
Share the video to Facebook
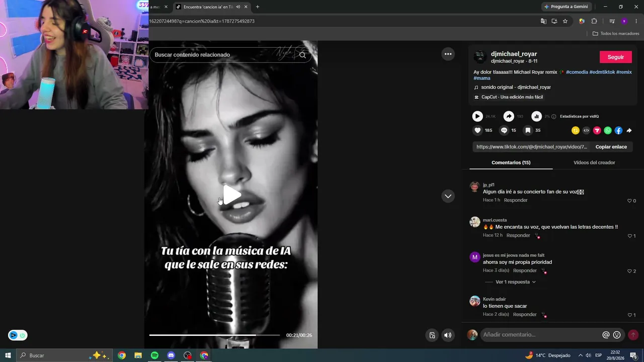(x=618, y=130)
